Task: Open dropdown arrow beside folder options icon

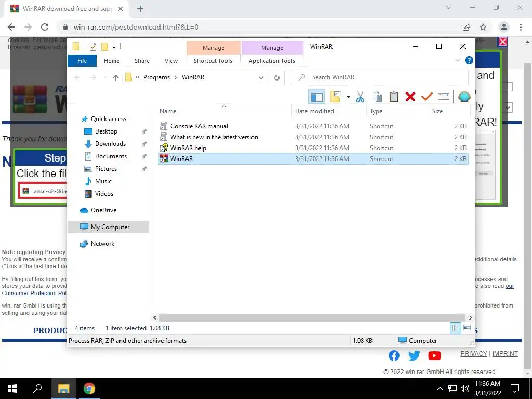Action: point(348,97)
